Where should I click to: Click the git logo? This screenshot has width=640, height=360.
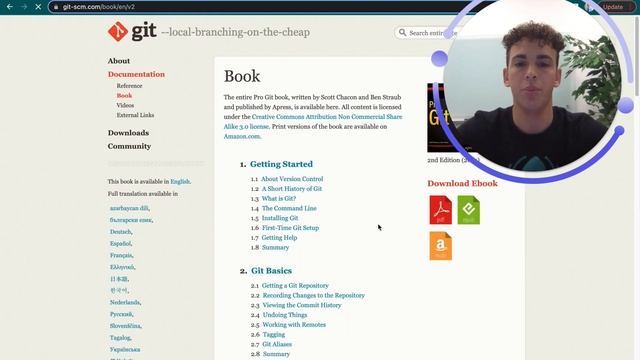[x=132, y=31]
